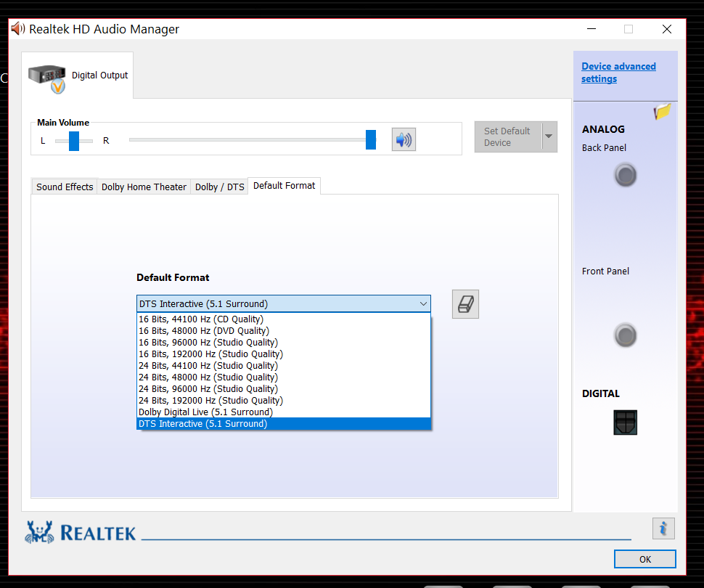The height and width of the screenshot is (588, 704).
Task: Mute the main volume speaker button
Action: pos(404,139)
